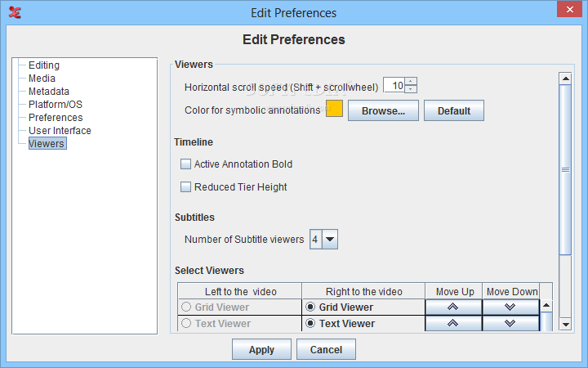Move Grid Viewer row down
The height and width of the screenshot is (368, 588).
(x=510, y=307)
